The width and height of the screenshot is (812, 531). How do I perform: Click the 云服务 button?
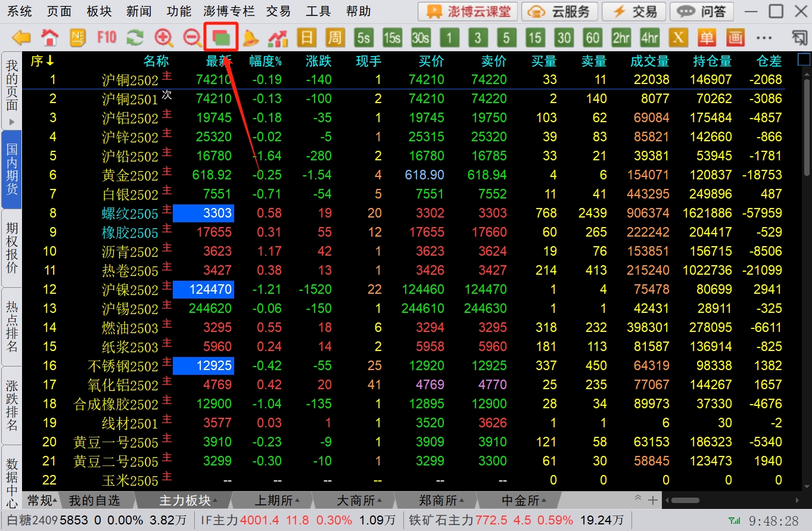[x=560, y=11]
